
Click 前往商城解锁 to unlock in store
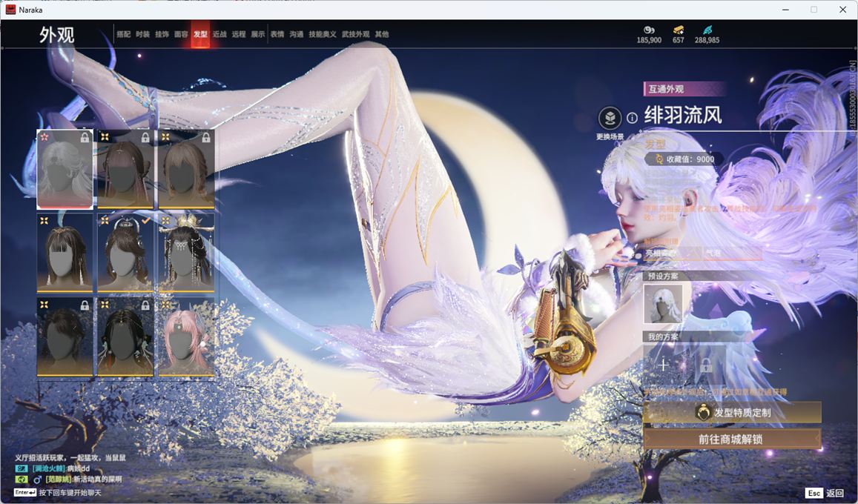(x=732, y=438)
